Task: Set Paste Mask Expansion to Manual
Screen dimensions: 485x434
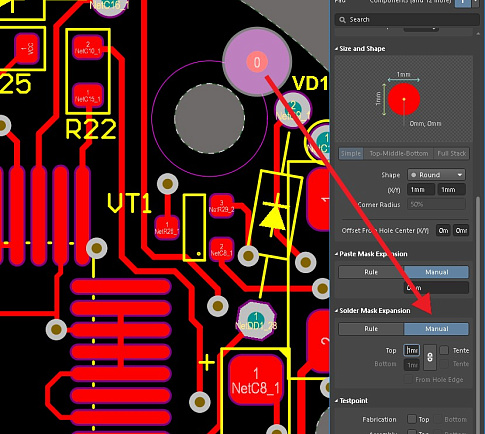Action: (436, 272)
